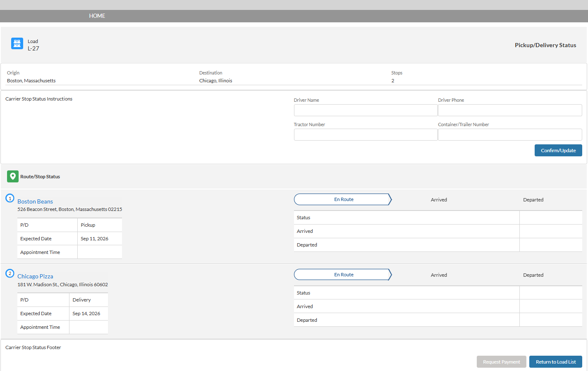Screen dimensions: 588x371
Task: Open the Boston Beans link
Action: pyautogui.click(x=35, y=201)
